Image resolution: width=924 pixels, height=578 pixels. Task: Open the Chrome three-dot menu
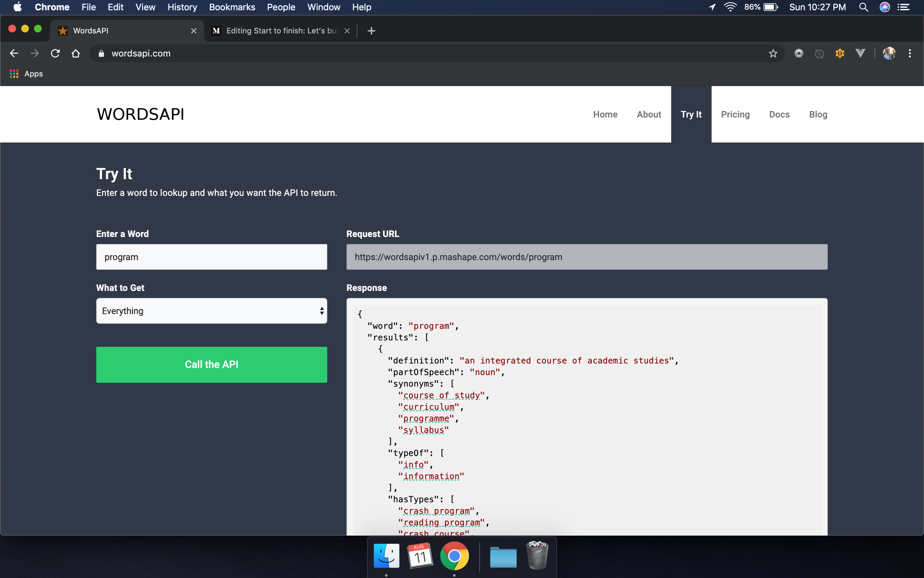[x=910, y=53]
